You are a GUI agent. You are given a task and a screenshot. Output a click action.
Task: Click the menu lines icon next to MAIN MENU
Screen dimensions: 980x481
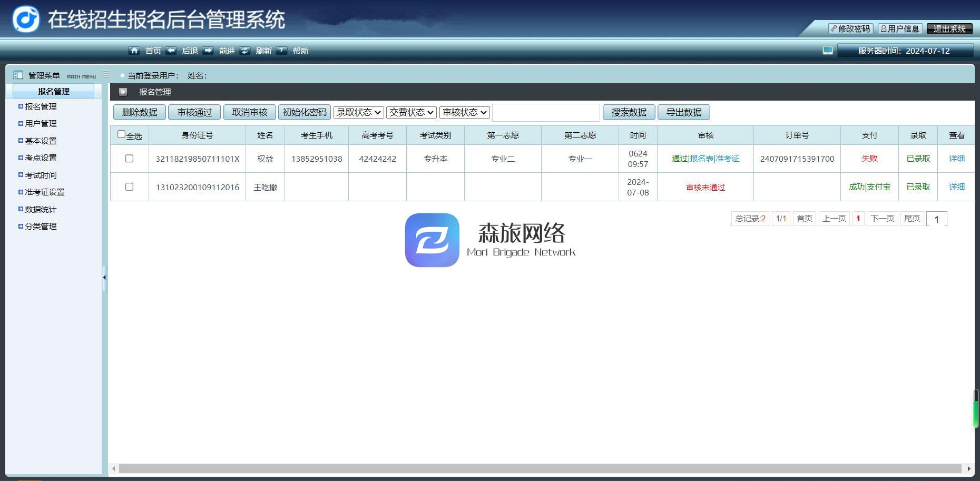[x=106, y=74]
